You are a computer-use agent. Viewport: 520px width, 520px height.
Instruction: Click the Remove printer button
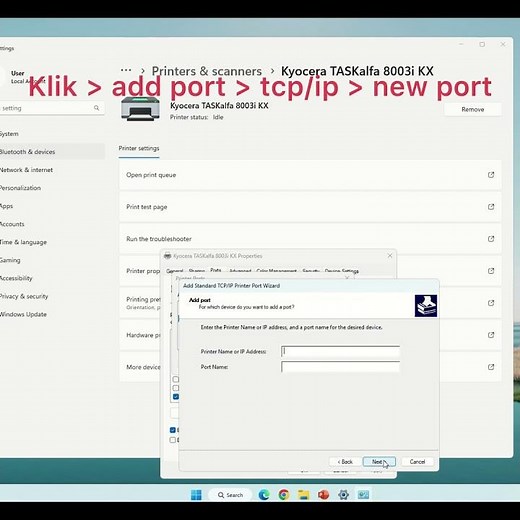tap(473, 109)
